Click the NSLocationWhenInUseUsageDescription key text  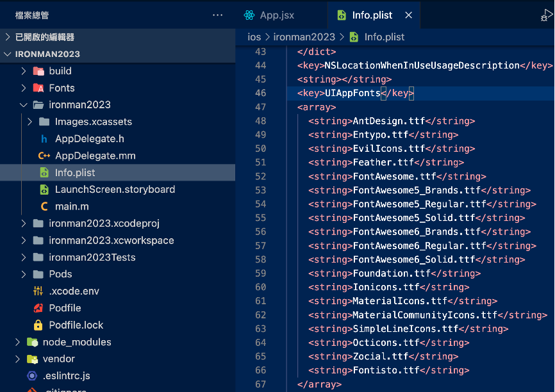pos(422,65)
